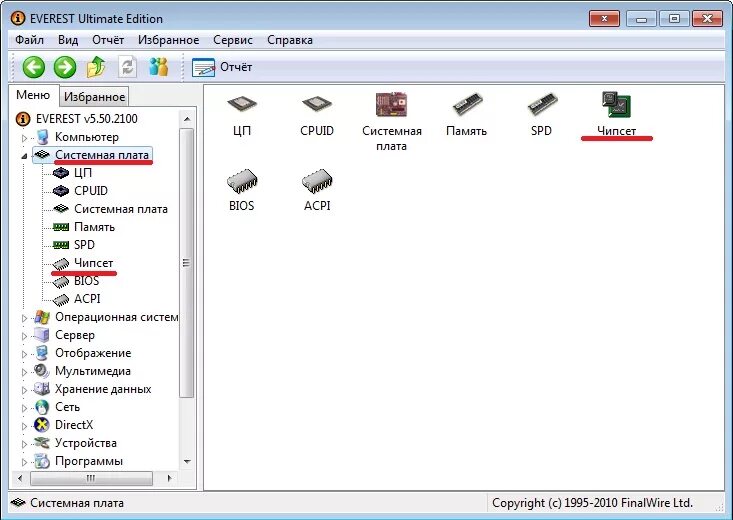Select the EVEREST v5.50.2100 root node
The image size is (733, 520).
tap(77, 119)
